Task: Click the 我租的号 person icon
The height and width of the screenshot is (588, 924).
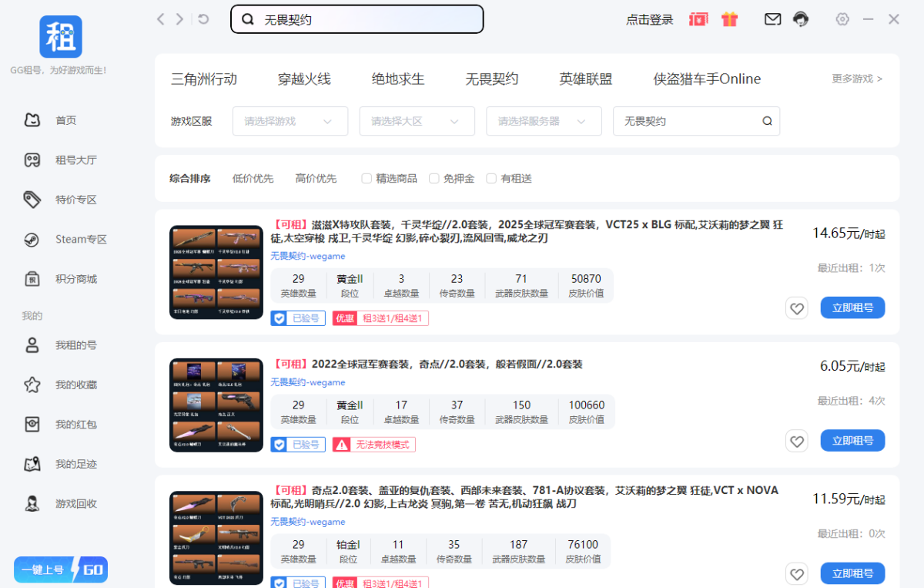Action: [x=32, y=345]
